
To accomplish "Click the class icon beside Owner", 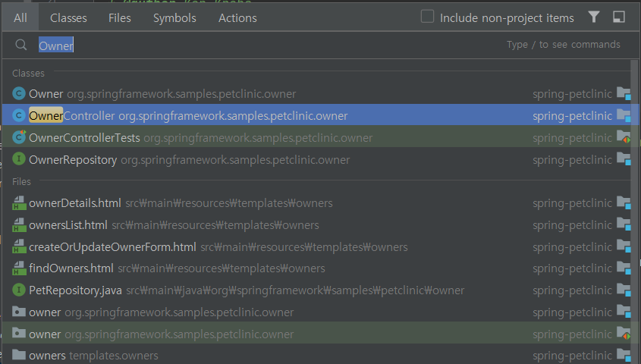I will (19, 93).
